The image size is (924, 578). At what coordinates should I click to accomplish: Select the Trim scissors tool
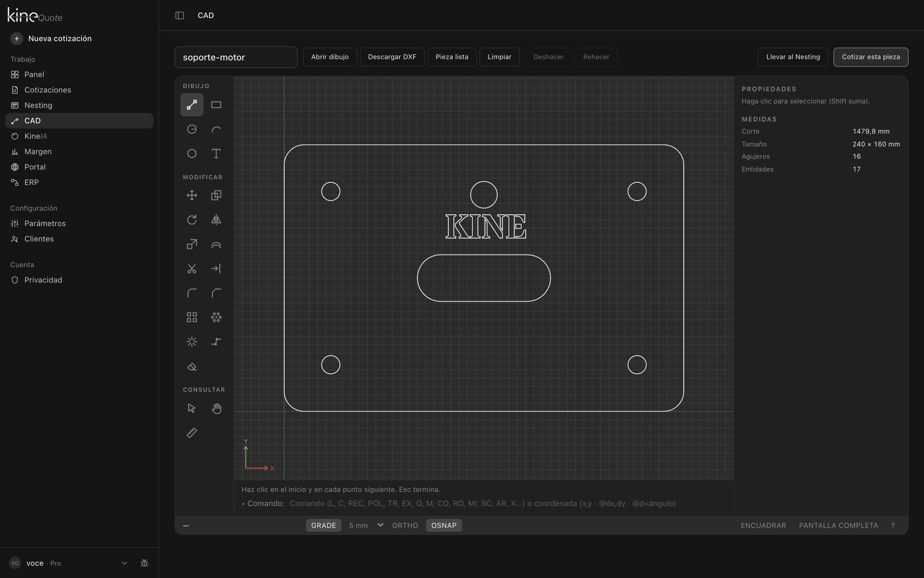click(192, 269)
